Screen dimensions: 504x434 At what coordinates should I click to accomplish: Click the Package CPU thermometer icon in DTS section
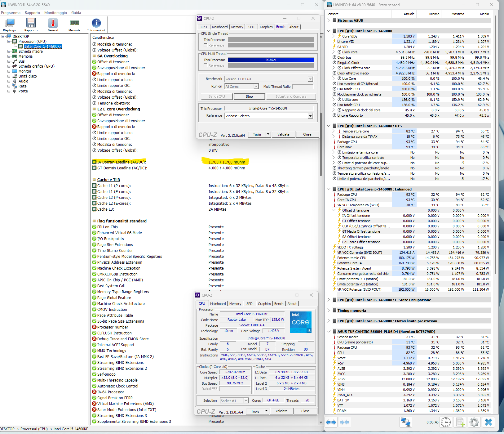(334, 142)
